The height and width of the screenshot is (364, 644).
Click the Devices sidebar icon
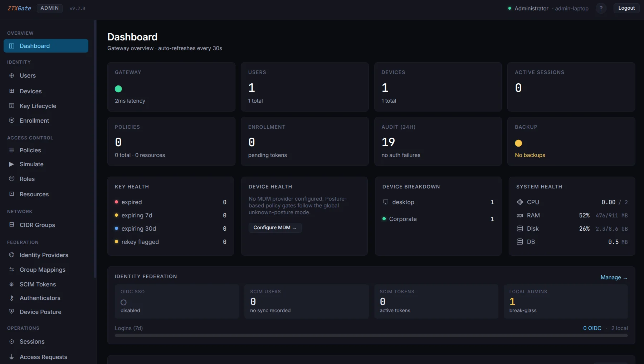11,91
